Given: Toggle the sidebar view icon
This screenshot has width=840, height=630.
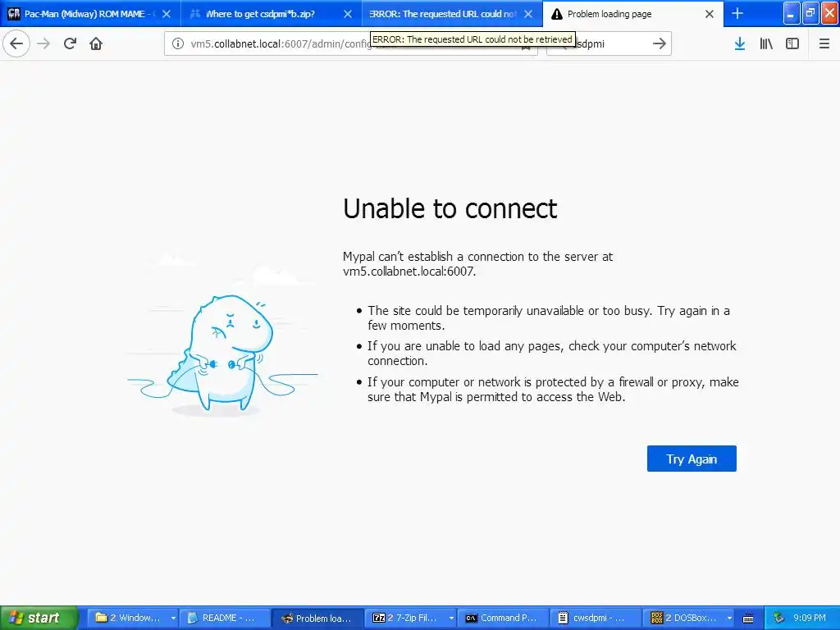Looking at the screenshot, I should (x=792, y=43).
